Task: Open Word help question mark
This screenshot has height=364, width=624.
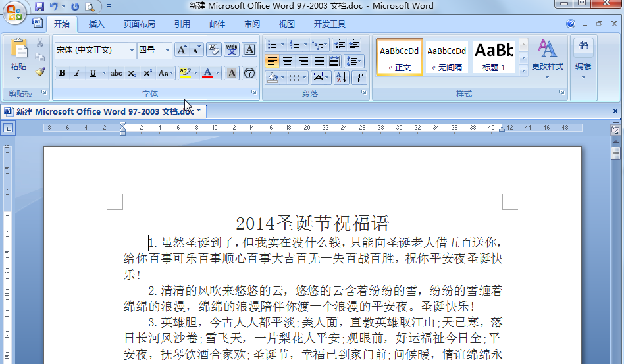Action: [x=571, y=24]
